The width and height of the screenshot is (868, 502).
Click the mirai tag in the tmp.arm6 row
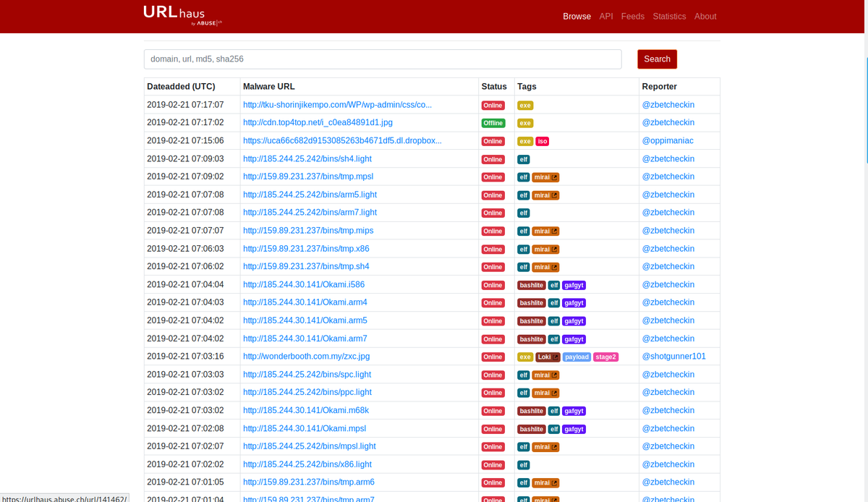545,483
